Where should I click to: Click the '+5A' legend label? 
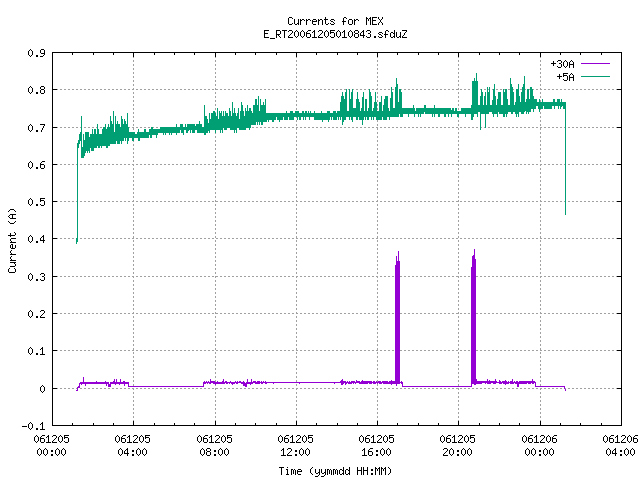click(565, 77)
